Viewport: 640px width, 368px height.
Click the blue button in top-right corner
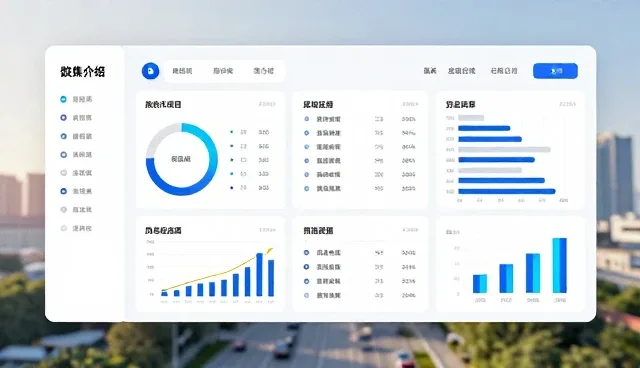point(555,71)
